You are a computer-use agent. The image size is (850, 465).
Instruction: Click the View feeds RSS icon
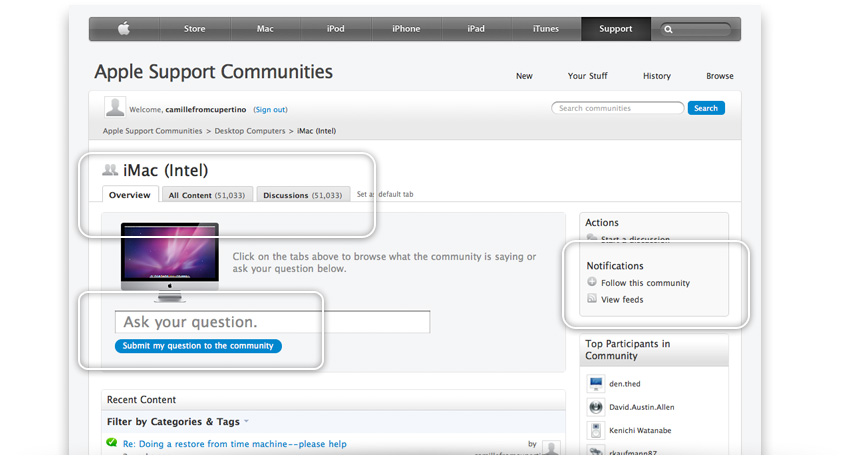tap(592, 298)
